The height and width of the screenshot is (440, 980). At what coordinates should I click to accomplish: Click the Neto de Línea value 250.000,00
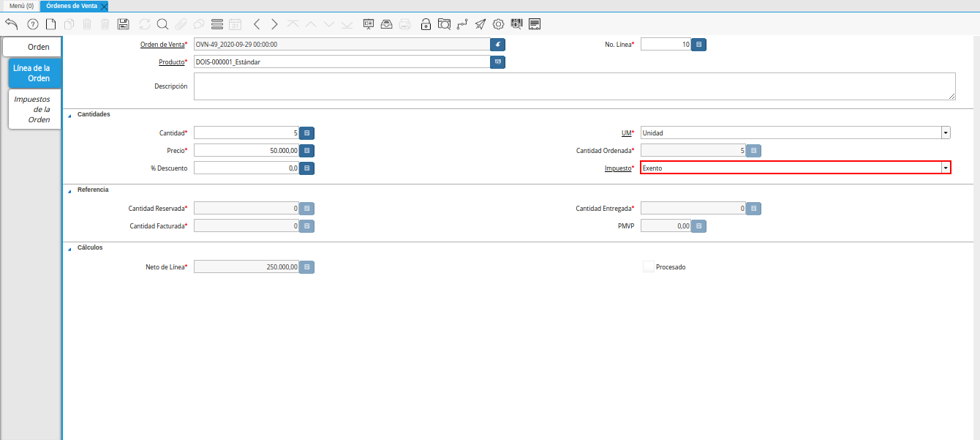(246, 267)
